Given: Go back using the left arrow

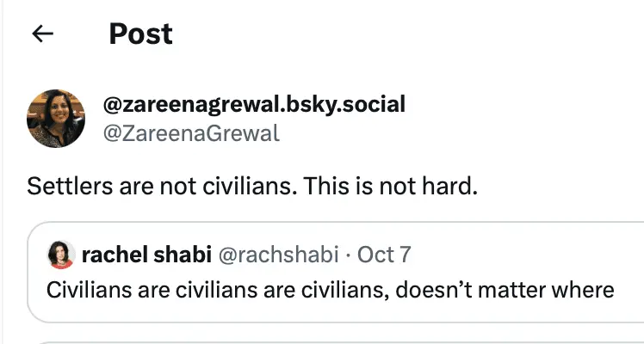Looking at the screenshot, I should [42, 34].
